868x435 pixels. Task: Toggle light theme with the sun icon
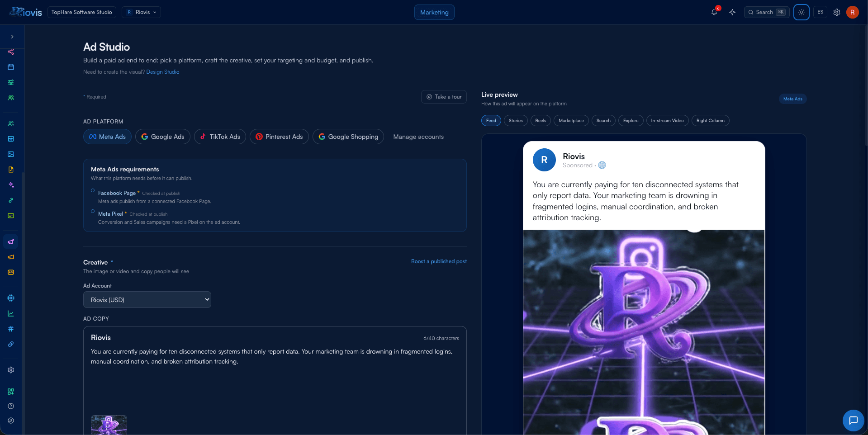tap(802, 12)
